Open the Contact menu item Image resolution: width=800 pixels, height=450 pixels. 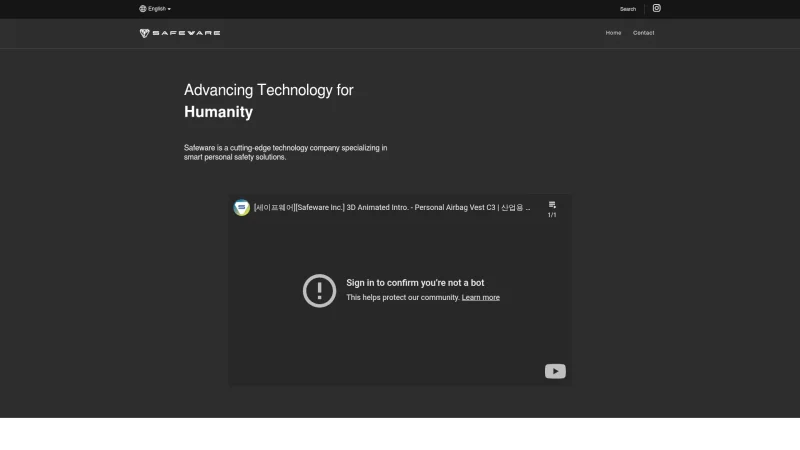pos(643,33)
